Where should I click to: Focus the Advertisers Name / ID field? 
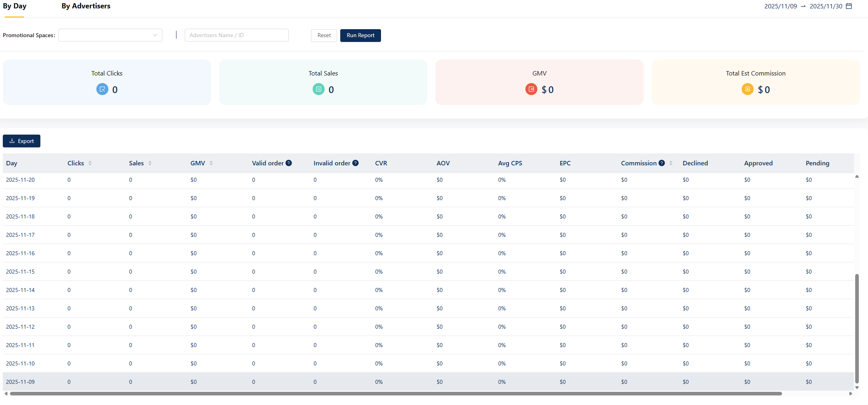pyautogui.click(x=236, y=35)
